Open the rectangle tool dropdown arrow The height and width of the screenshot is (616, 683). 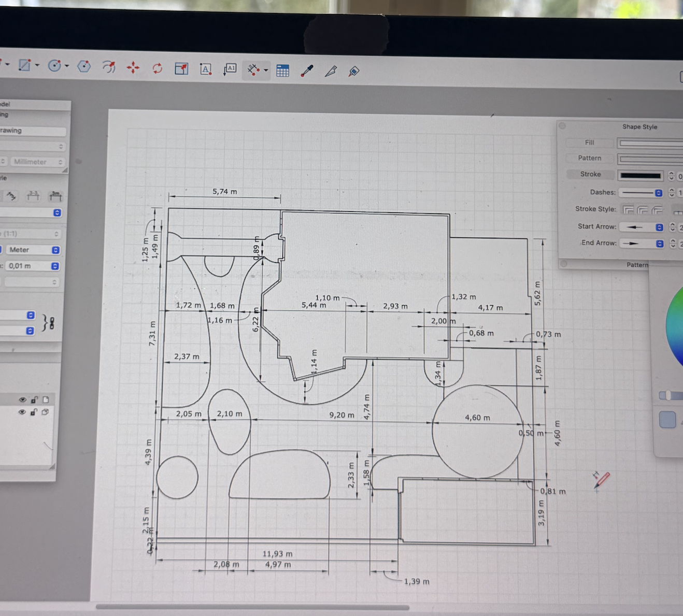point(37,65)
